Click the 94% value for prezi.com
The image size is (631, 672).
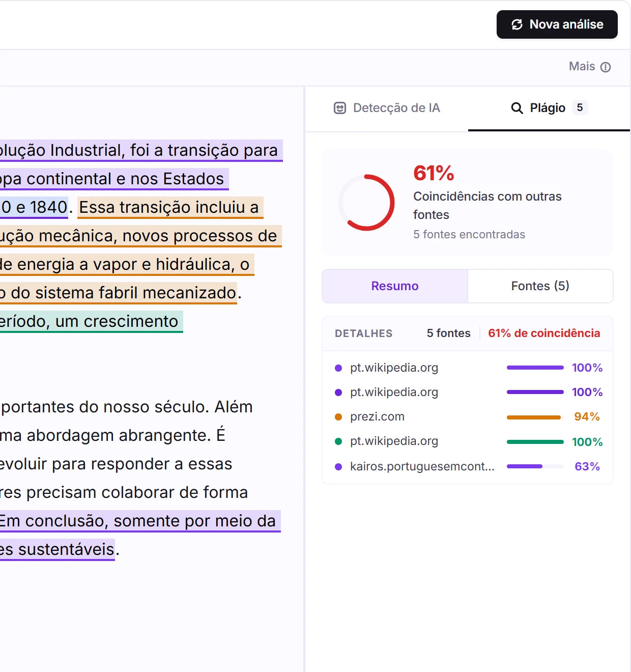(587, 416)
